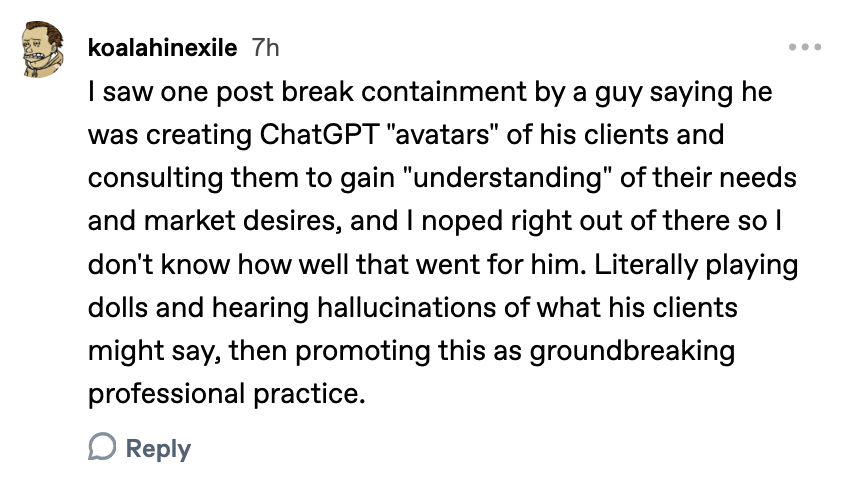Click the speech bubble Reply icon

coord(102,446)
